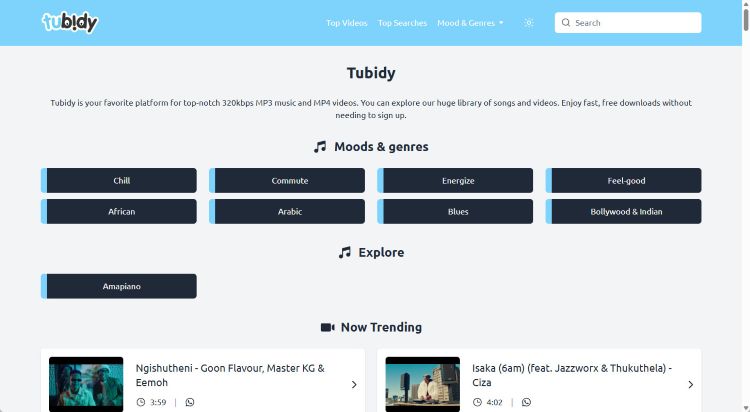Browse the Bollywood & Indian genre
Screen dimensions: 750x412
(623, 212)
